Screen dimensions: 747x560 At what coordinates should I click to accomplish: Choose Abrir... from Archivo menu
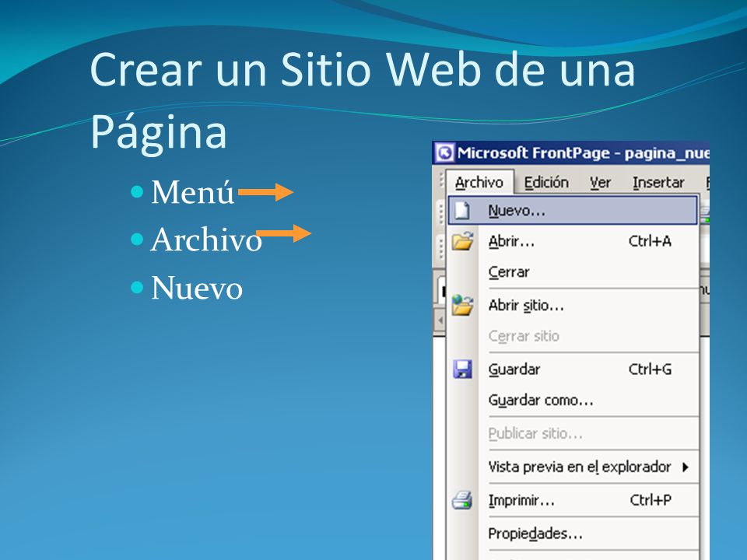[x=573, y=241]
